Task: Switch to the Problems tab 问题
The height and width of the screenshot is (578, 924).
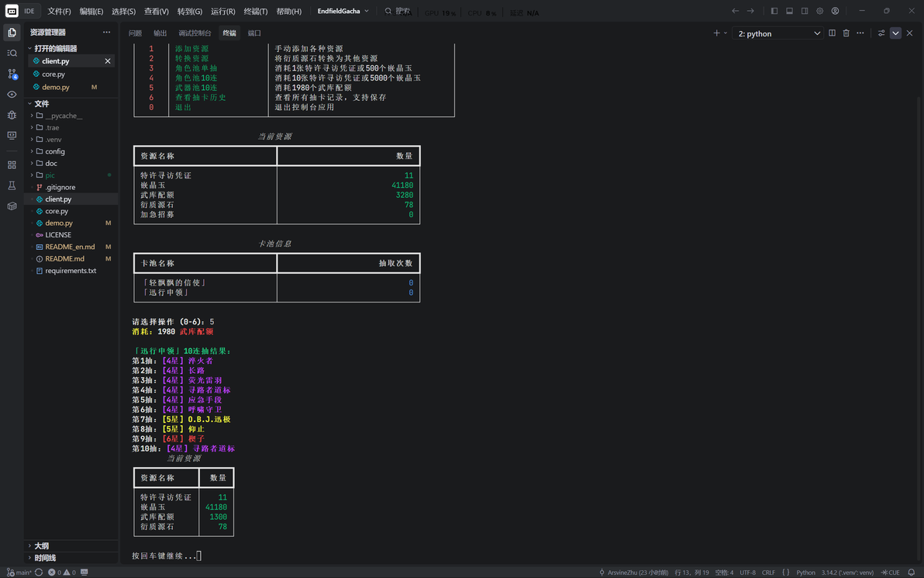Action: pos(135,33)
